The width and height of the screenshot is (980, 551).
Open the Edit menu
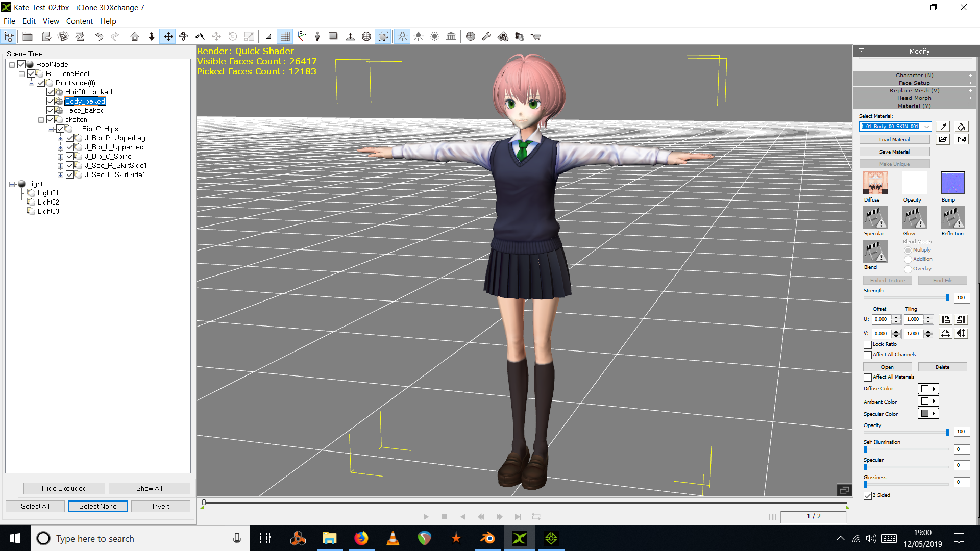(x=29, y=21)
